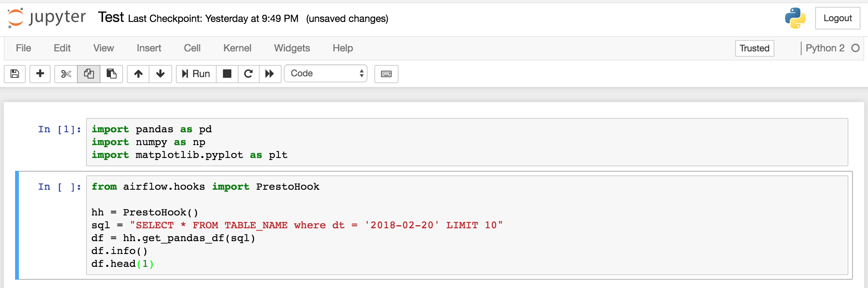
Task: Interrupt the kernel with stop icon
Action: [227, 74]
